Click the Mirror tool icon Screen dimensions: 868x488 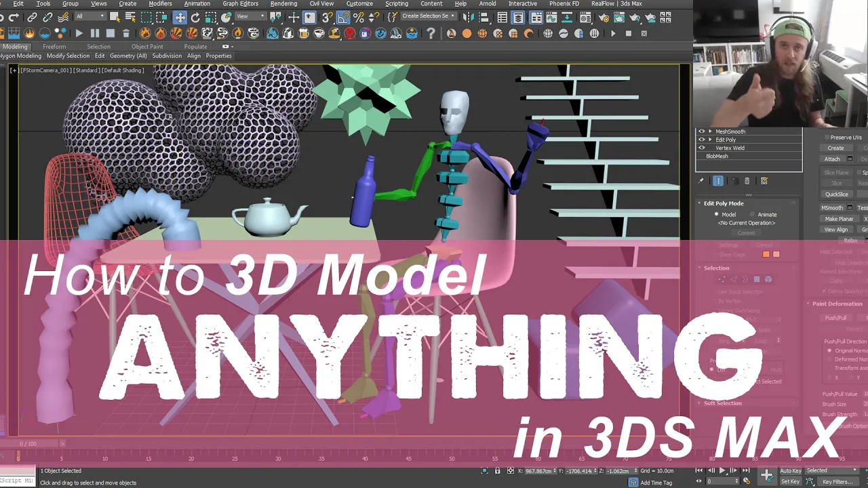tap(469, 17)
